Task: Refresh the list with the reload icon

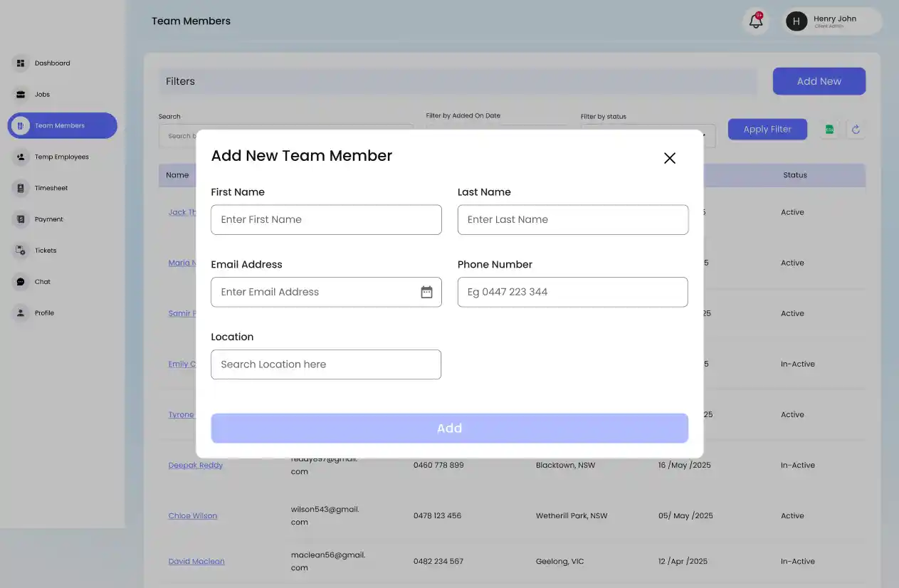Action: 856,129
